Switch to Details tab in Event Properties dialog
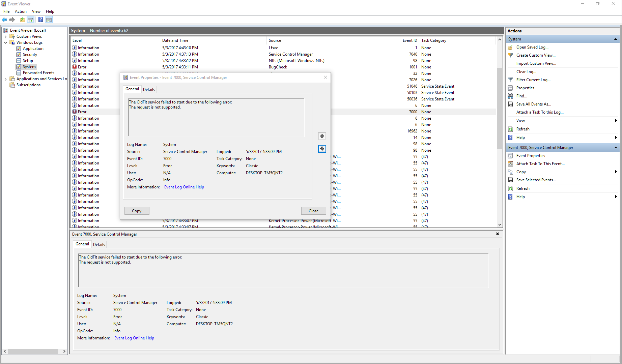This screenshot has width=622, height=364. click(149, 89)
